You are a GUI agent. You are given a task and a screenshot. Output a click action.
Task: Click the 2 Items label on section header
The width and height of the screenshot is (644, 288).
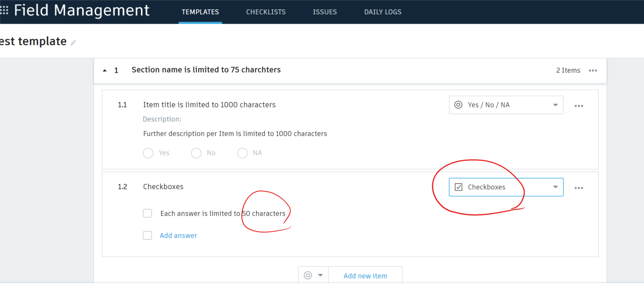coord(568,70)
